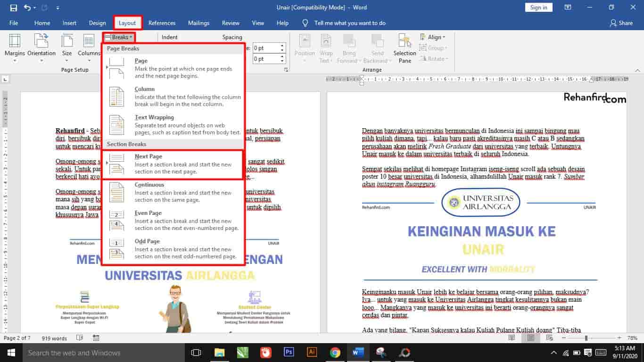Choose Odd Page section break
The image size is (644, 362).
click(173, 249)
